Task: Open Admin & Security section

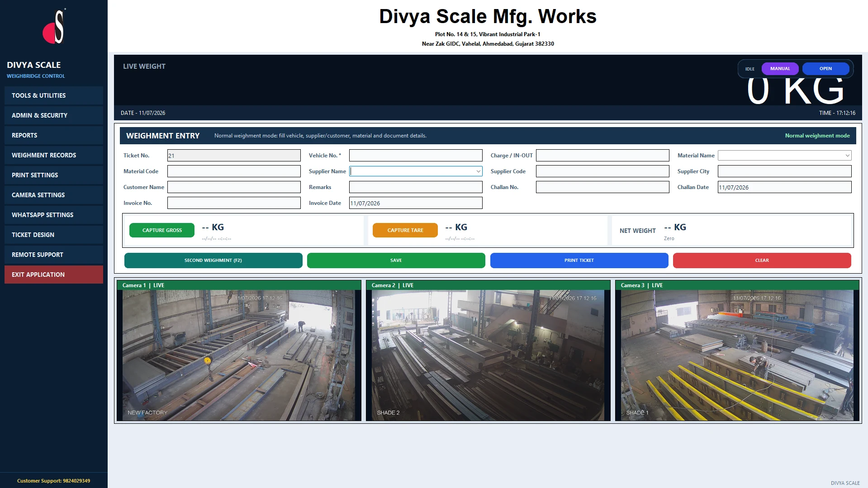Action: [54, 115]
